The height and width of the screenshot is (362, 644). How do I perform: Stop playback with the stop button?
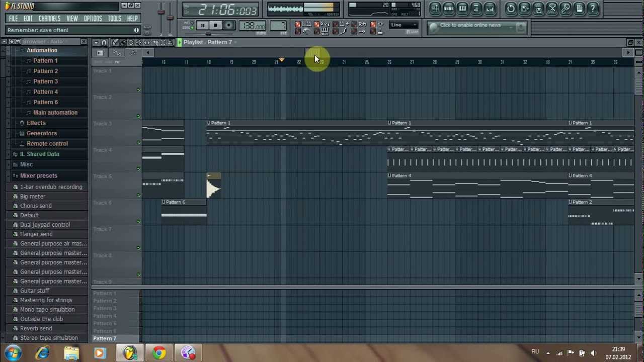215,25
